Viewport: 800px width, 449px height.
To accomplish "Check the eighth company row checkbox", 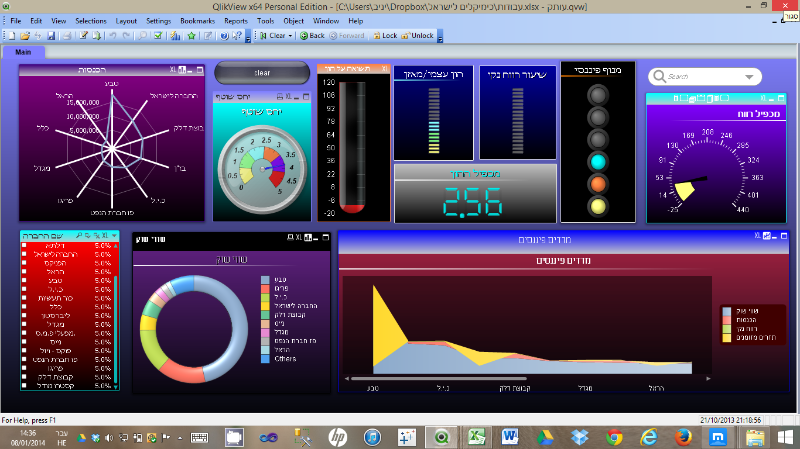I will coord(24,307).
